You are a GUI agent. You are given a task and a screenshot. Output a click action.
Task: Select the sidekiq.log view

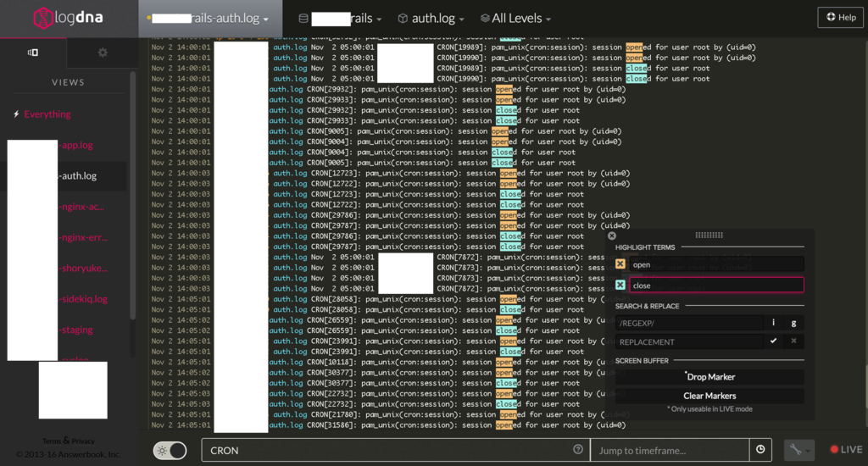click(84, 299)
